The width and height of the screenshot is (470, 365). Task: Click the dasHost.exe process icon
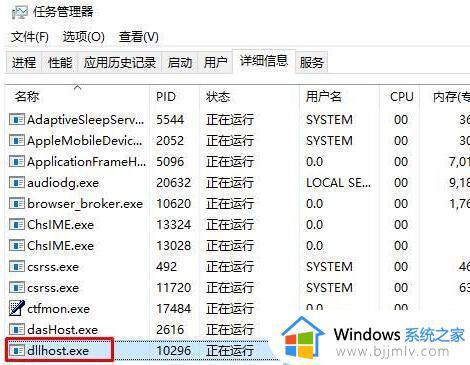(x=17, y=329)
